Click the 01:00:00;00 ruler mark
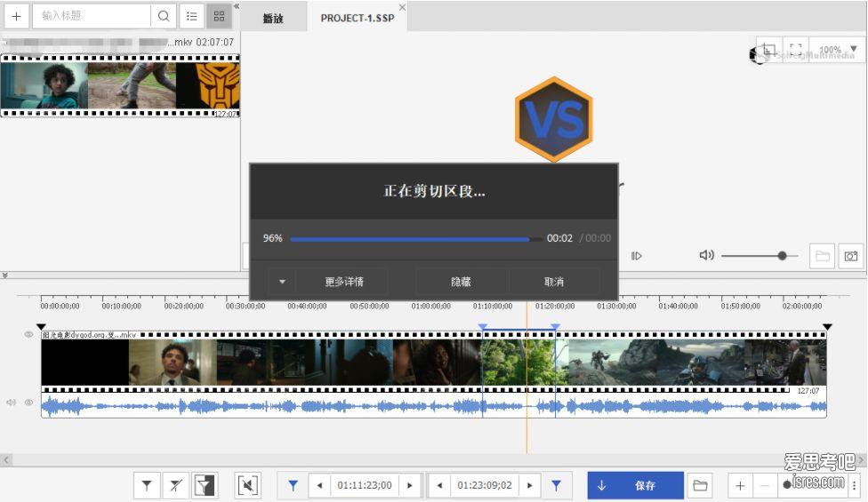Viewport: 868px width, 502px height. click(x=430, y=306)
